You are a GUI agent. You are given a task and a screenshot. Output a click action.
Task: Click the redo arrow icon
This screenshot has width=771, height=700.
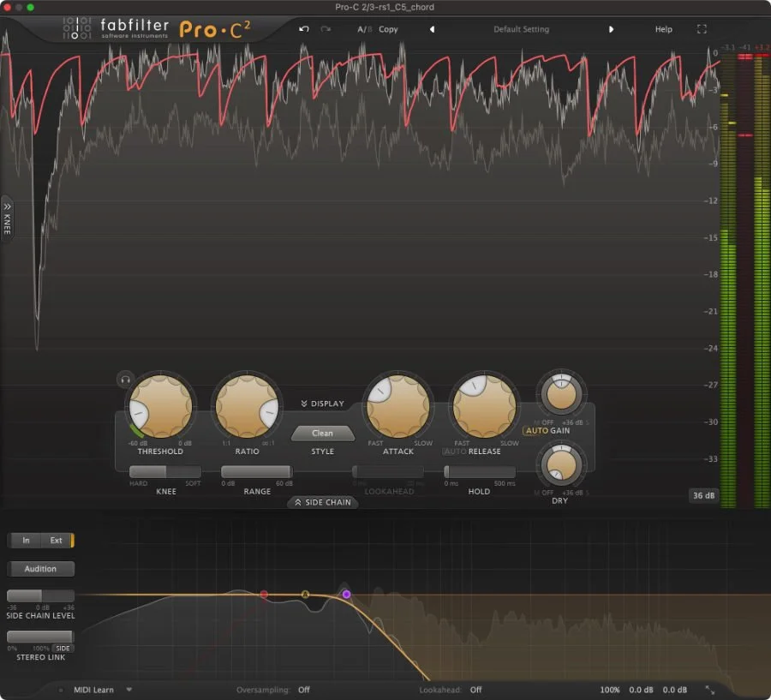(x=326, y=28)
